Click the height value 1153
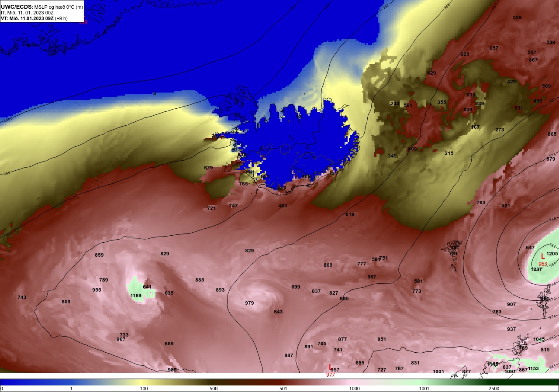The width and height of the screenshot is (559, 392). tap(533, 368)
